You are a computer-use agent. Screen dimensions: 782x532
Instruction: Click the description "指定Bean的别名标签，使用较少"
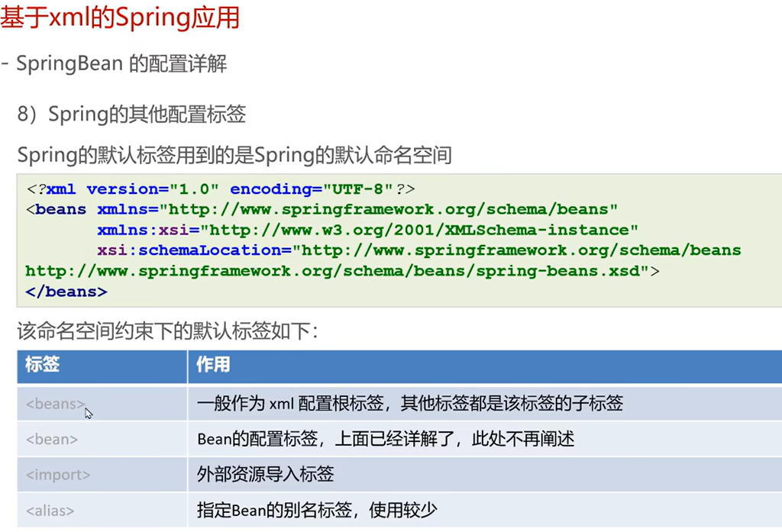317,511
